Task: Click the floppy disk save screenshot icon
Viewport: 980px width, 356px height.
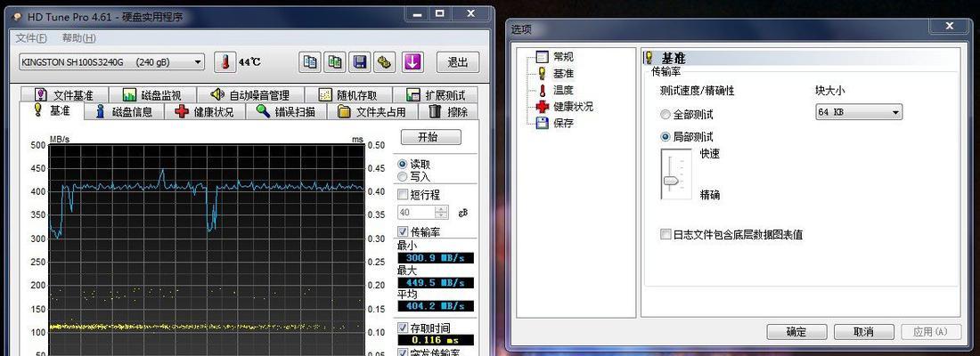Action: [360, 61]
